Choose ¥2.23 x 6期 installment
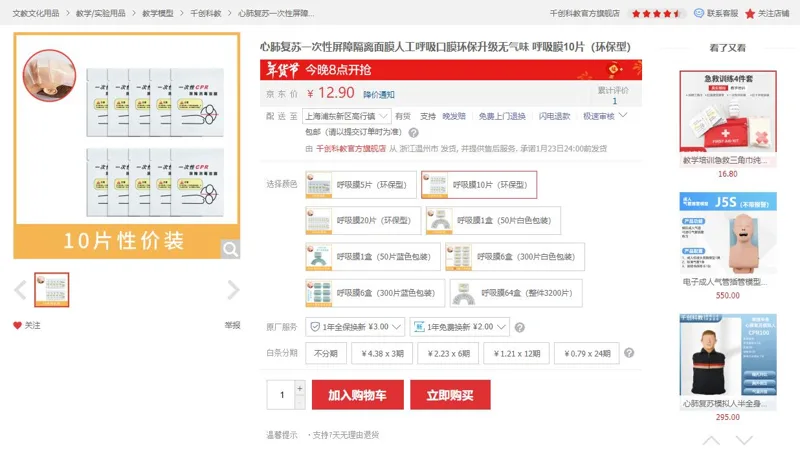This screenshot has width=800, height=451. [448, 353]
